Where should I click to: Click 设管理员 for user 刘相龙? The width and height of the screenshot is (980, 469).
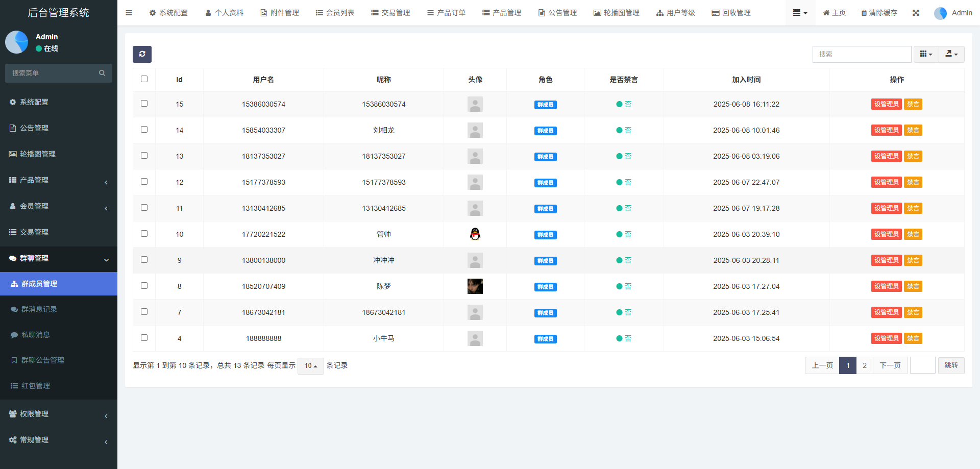(886, 130)
